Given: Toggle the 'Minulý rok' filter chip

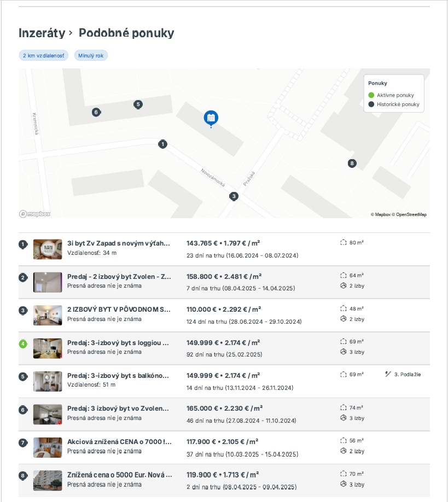Looking at the screenshot, I should click(91, 55).
